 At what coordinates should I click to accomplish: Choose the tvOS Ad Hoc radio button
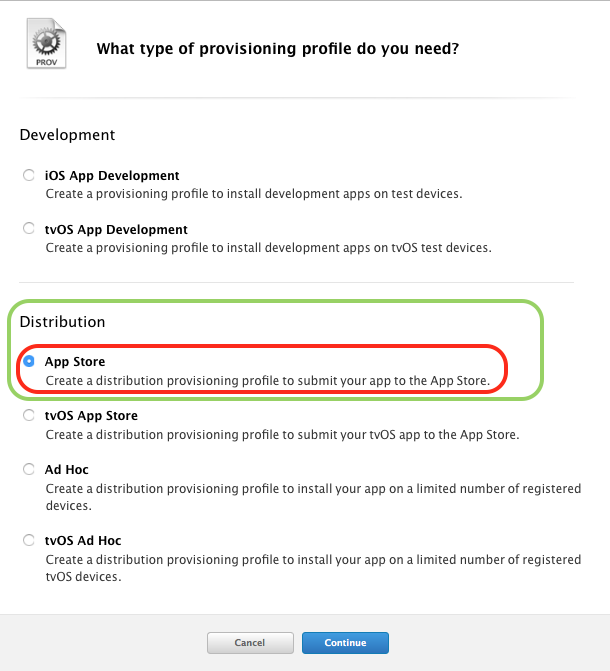point(29,540)
